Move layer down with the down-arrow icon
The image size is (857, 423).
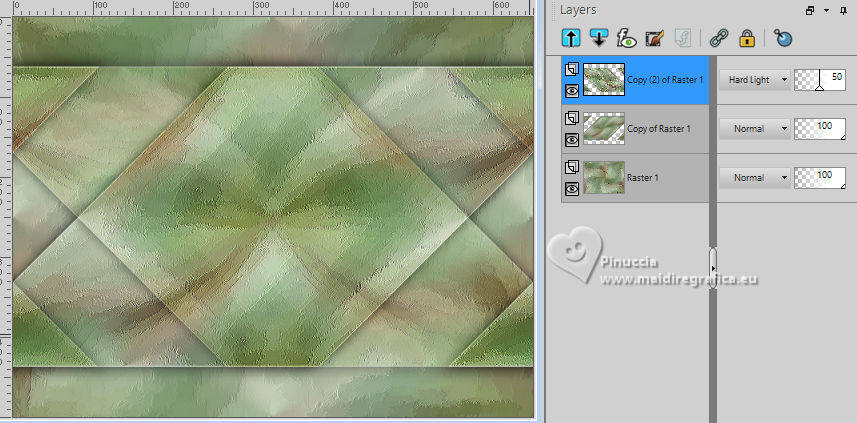599,38
